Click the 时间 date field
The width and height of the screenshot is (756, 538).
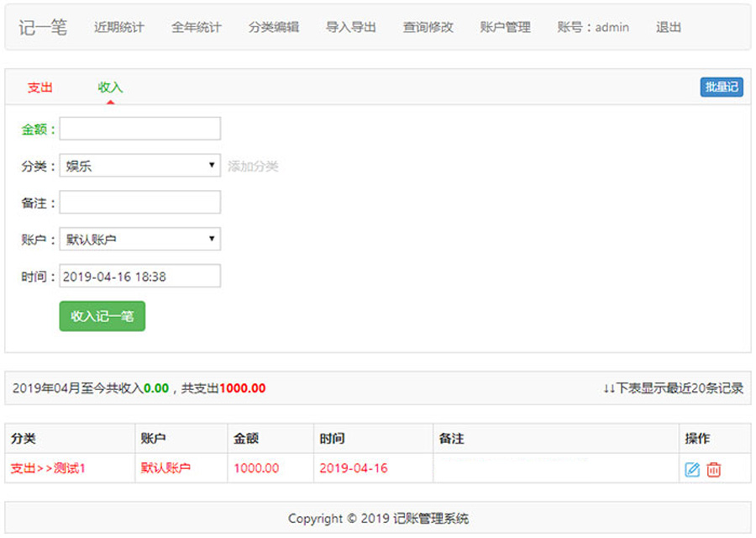click(x=140, y=276)
